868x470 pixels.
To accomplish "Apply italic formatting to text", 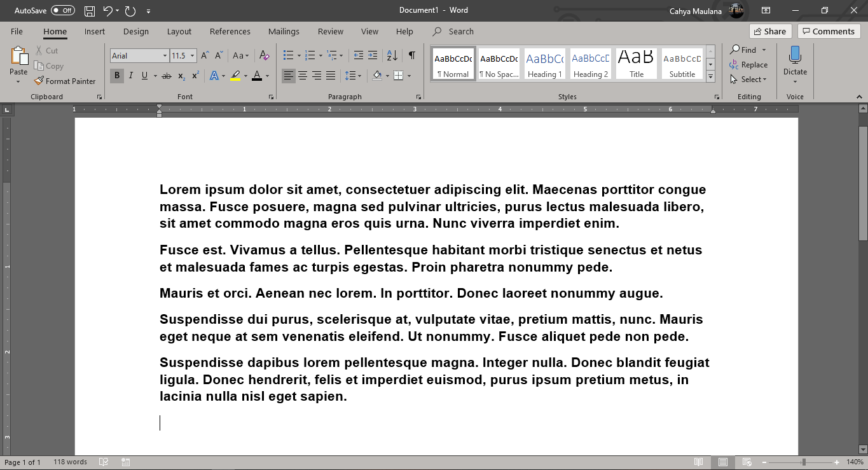I will 130,76.
